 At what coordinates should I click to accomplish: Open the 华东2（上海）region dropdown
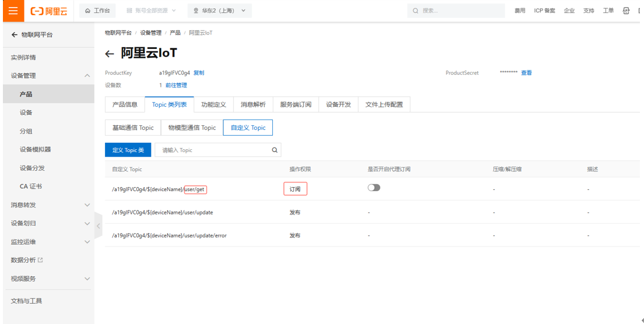[220, 10]
